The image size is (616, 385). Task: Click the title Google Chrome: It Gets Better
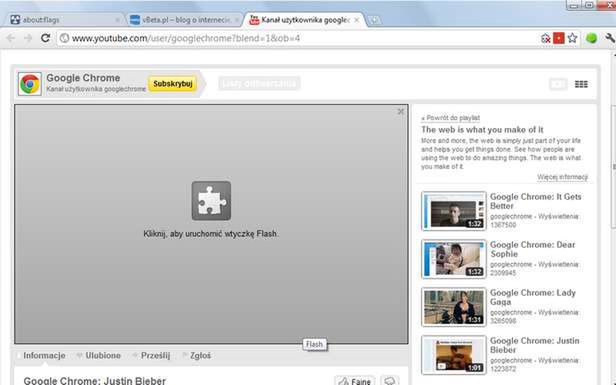pos(535,201)
